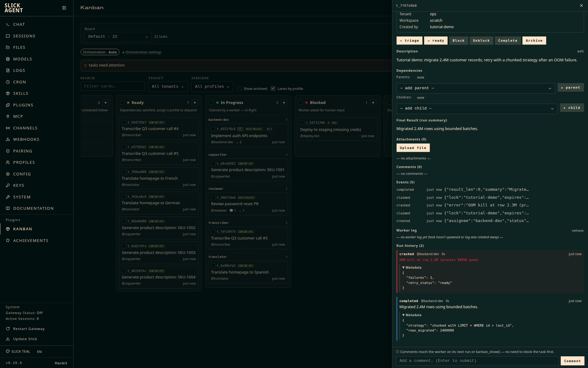
Task: Collapse Metadata of the crashed run
Action: point(412,267)
